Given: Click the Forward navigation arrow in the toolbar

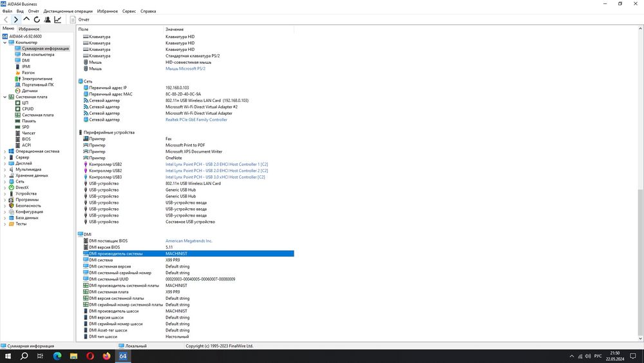Looking at the screenshot, I should [16, 20].
